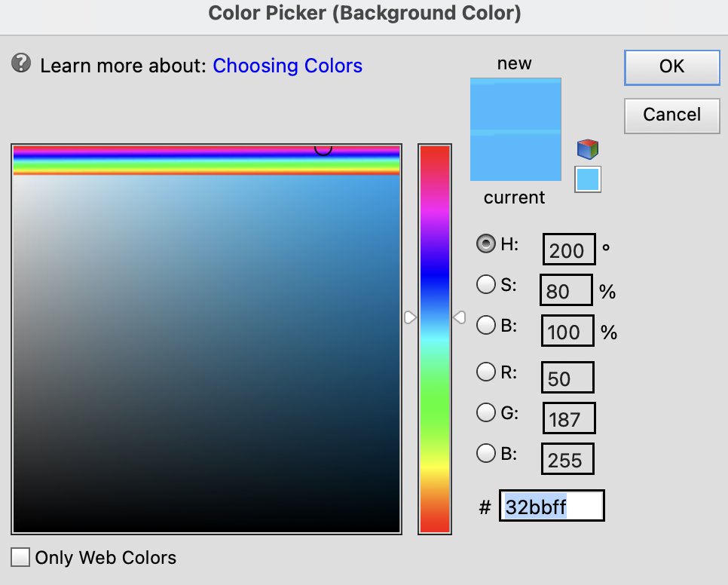Select the Red channel radio button
Viewport: 728px width, 585px height.
tap(486, 372)
